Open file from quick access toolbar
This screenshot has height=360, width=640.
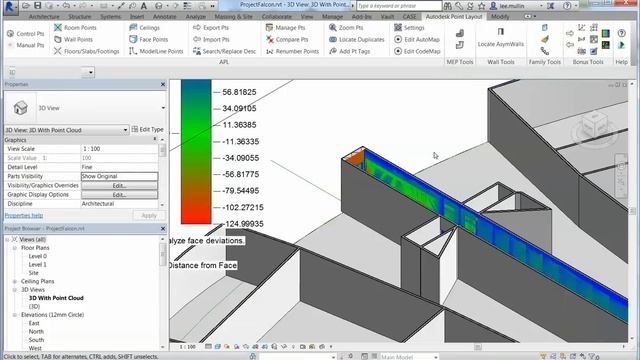pos(26,6)
